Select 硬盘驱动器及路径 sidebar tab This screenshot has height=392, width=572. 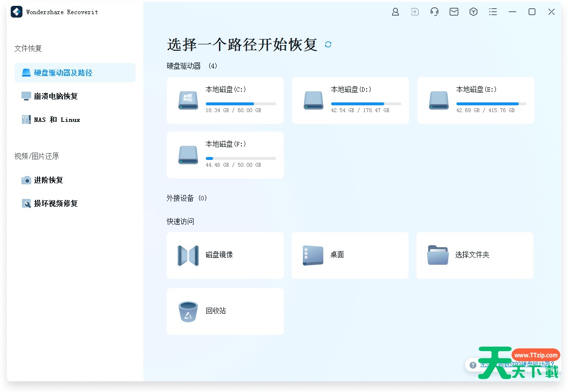click(75, 73)
